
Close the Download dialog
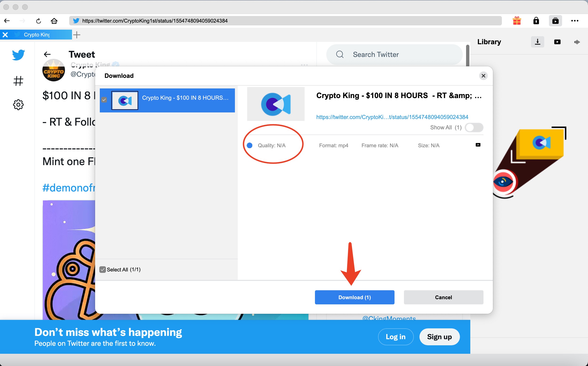[x=483, y=76]
